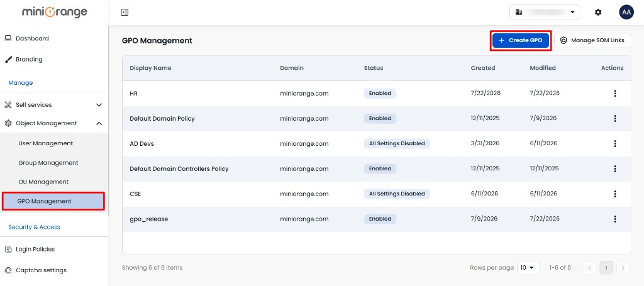644x286 pixels.
Task: Open actions menu for AD Devs
Action: [x=615, y=143]
